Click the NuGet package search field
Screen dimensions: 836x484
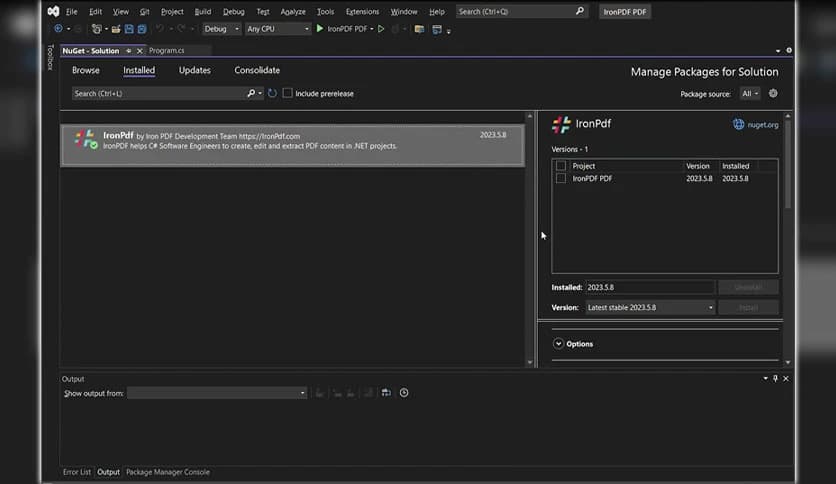[158, 94]
